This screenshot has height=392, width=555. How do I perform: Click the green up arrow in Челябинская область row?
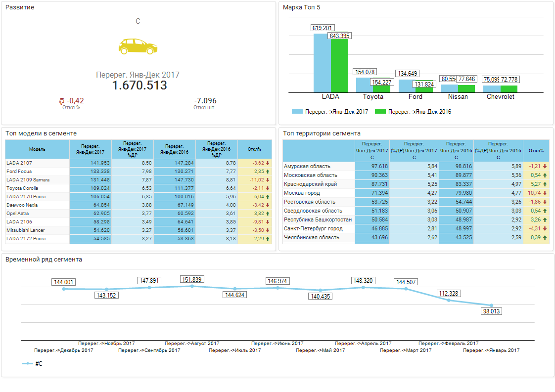tap(545, 238)
